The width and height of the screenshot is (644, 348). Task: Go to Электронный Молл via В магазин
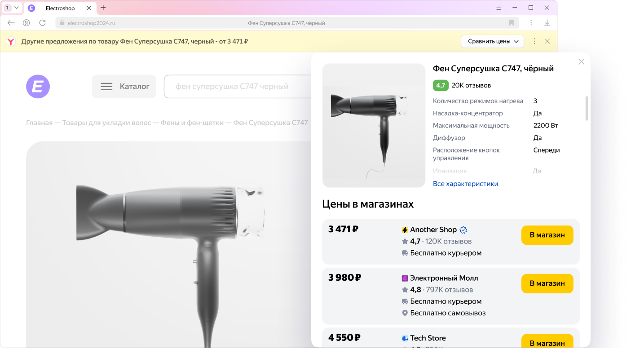(547, 283)
